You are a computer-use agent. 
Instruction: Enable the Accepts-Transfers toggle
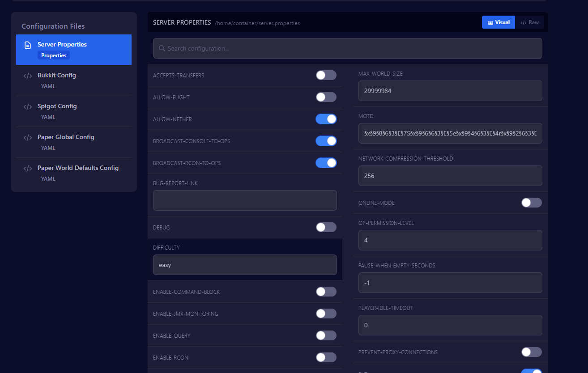pos(326,75)
